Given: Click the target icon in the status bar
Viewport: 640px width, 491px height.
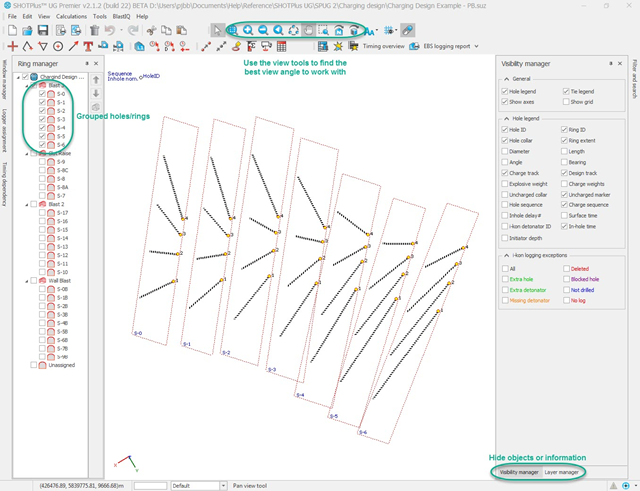Looking at the screenshot, I should 626,486.
